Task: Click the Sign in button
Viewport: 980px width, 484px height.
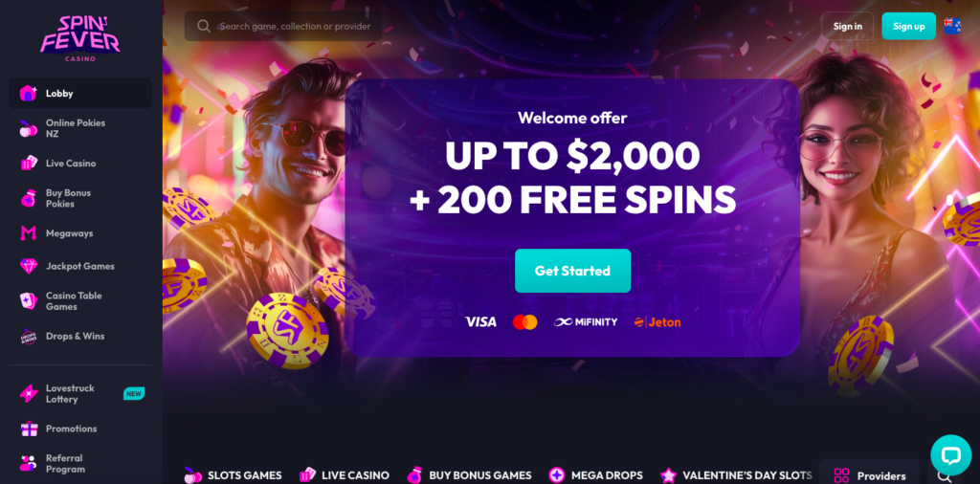Action: 848,26
